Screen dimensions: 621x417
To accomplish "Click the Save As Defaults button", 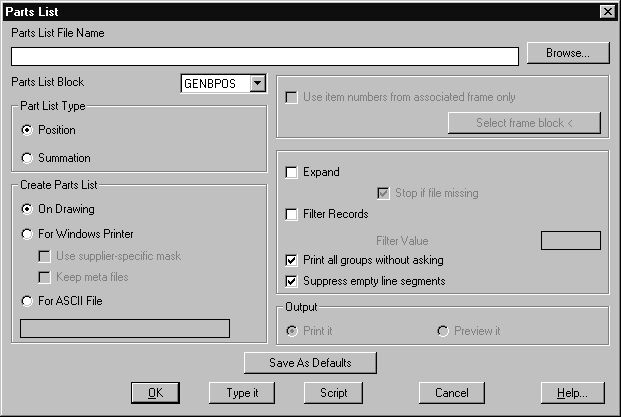I will coord(311,362).
